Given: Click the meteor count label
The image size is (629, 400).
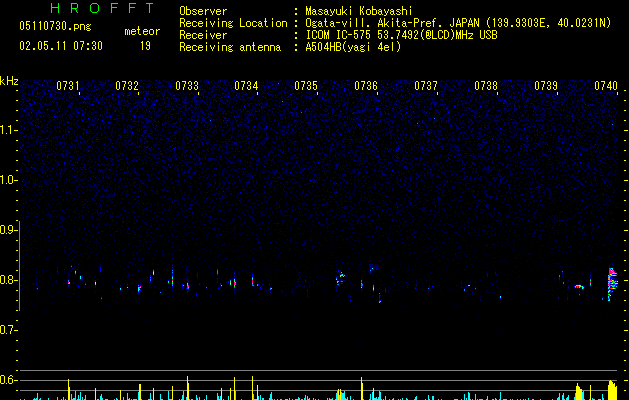Looking at the screenshot, I should coord(142,31).
